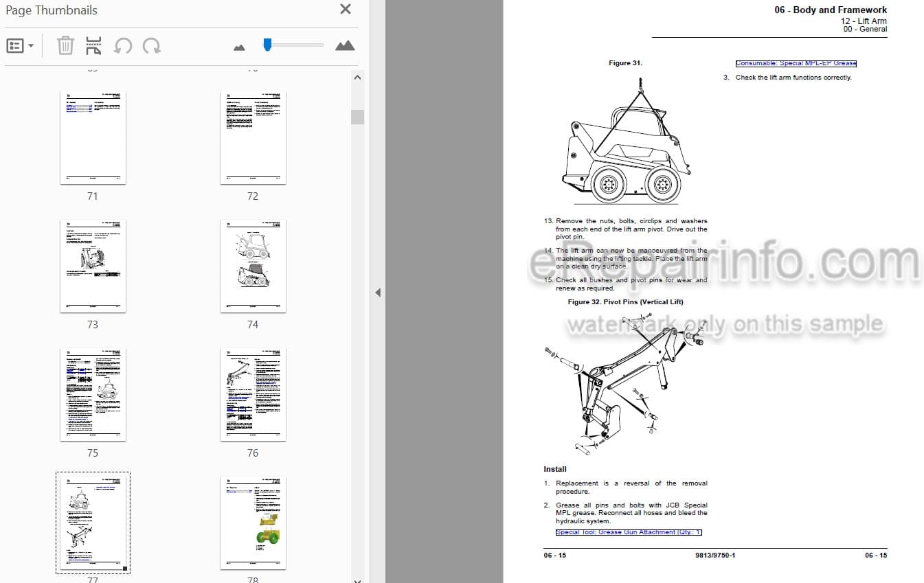The width and height of the screenshot is (924, 583).
Task: Click the "Install" heading text
Action: click(x=555, y=469)
